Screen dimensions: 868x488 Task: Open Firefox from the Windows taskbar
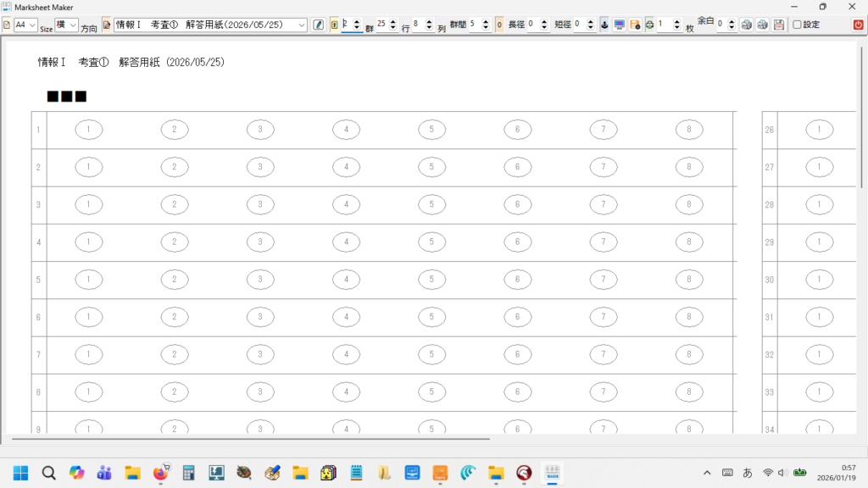(159, 473)
